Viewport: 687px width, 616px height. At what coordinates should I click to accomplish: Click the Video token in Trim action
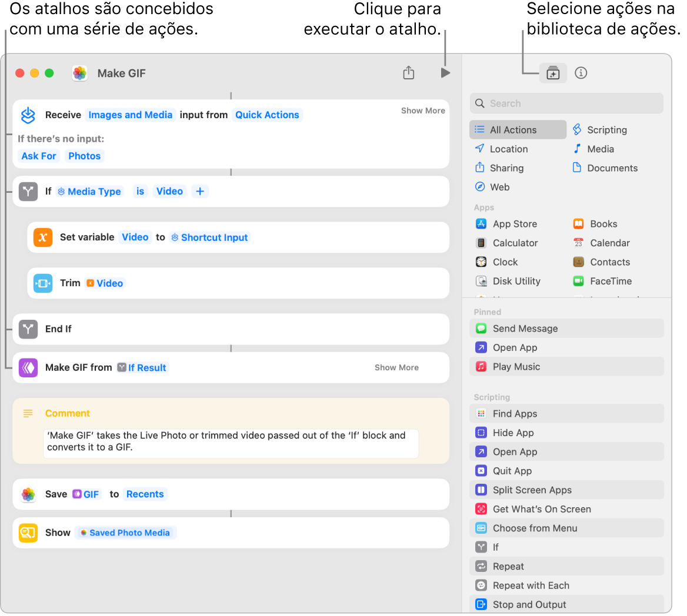[x=105, y=283]
